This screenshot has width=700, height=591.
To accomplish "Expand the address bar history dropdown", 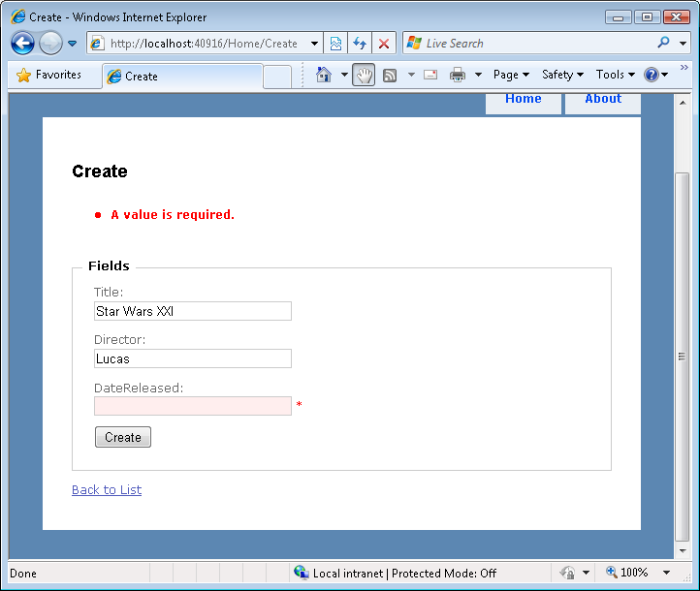I will pyautogui.click(x=314, y=44).
